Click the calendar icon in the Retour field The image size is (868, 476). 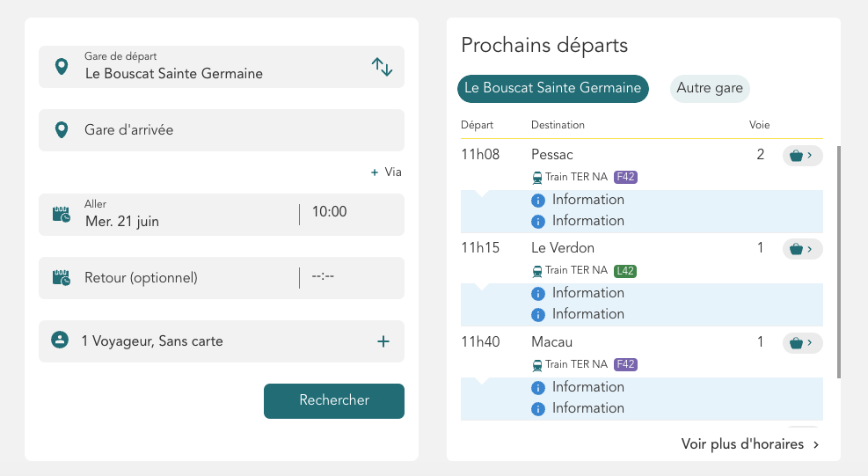tap(62, 278)
